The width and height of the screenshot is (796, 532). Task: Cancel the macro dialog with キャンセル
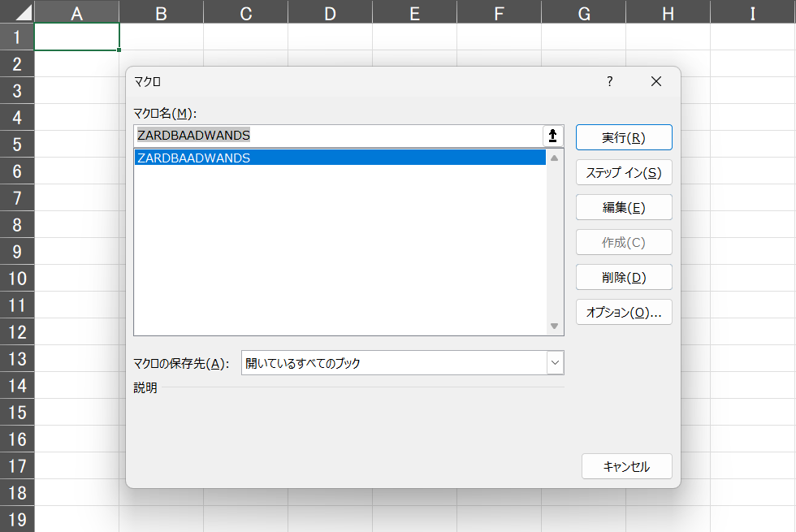coord(627,466)
